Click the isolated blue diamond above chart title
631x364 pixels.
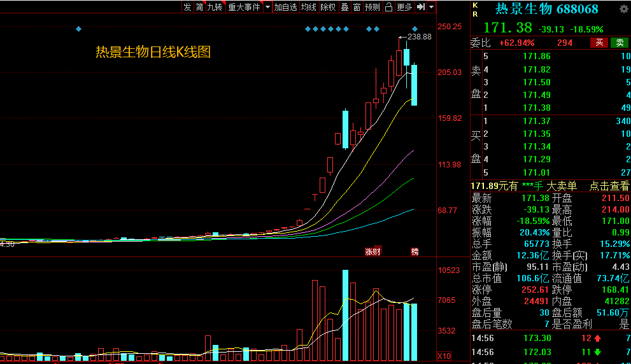(79, 29)
